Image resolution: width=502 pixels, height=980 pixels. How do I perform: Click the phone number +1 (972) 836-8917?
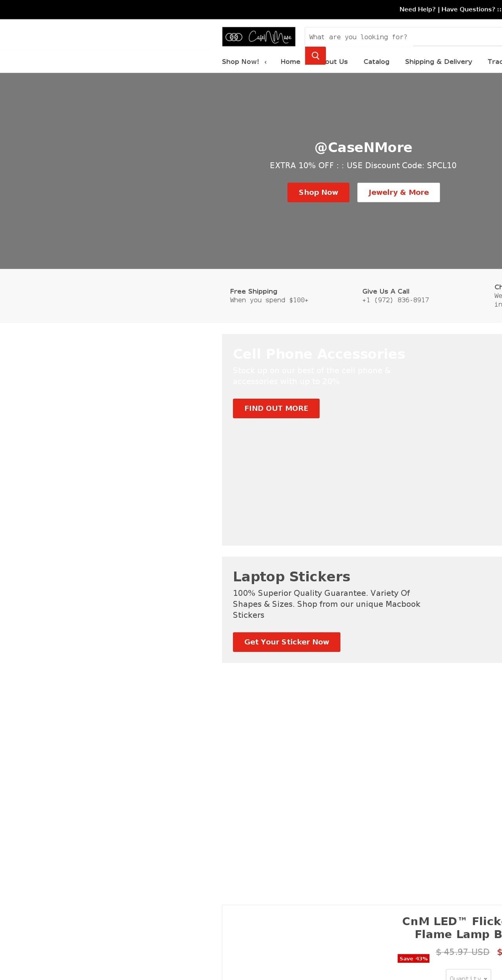395,300
